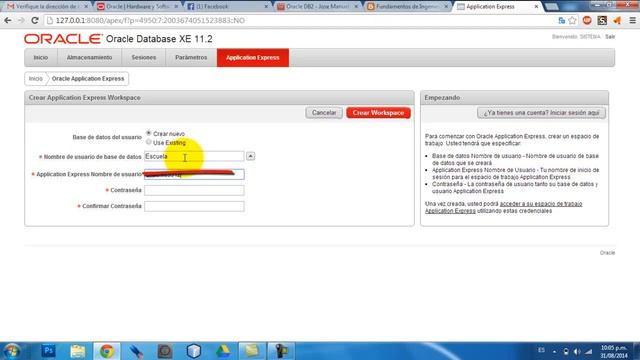Screen dimensions: 640x360
Task: Bookmark this page with the star icon
Action: click(572, 20)
